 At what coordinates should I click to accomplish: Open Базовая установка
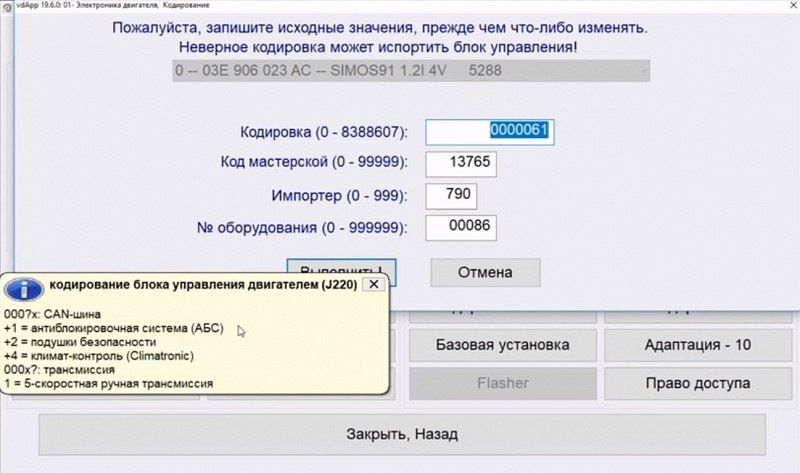(x=502, y=345)
